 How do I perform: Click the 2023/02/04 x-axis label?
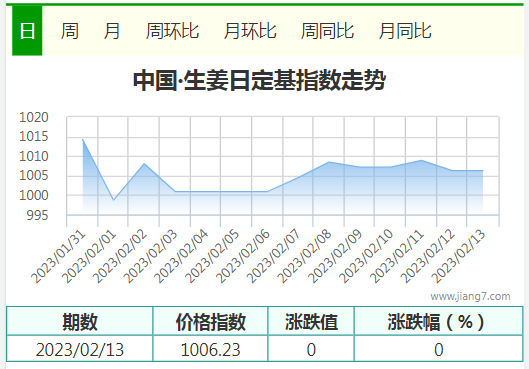coord(182,257)
